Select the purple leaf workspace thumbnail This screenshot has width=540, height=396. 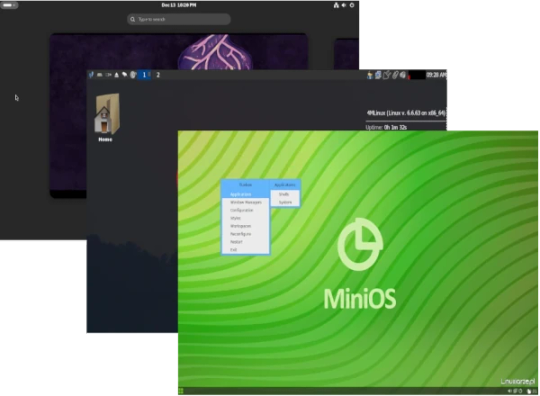pos(179,52)
